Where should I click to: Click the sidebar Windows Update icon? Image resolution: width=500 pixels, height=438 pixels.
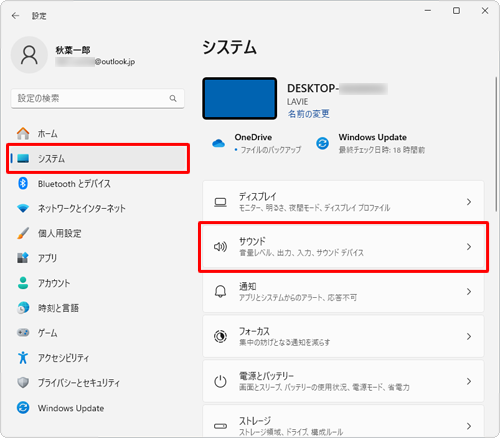pos(23,408)
